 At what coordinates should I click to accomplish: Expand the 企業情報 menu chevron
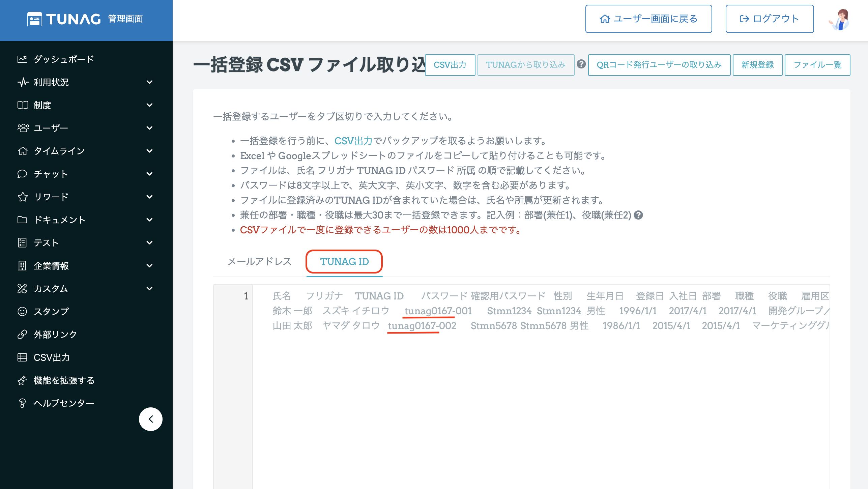click(x=150, y=265)
